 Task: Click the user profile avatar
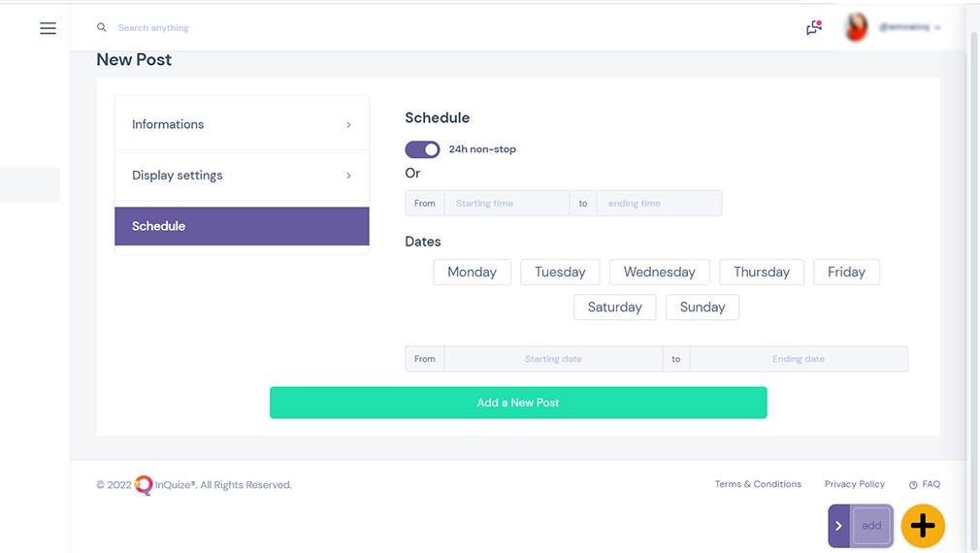point(856,27)
